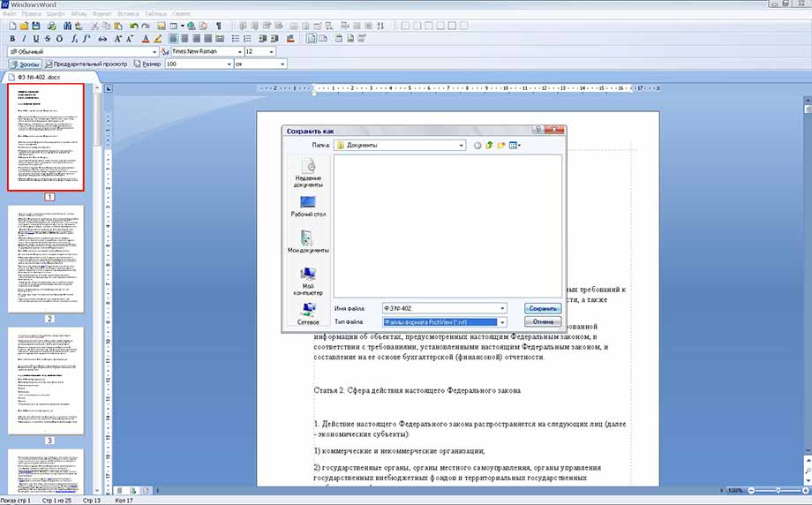
Task: Click the Redo arrow icon
Action: (146, 26)
